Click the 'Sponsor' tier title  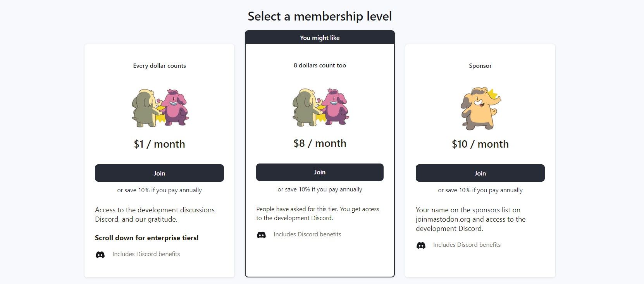tap(480, 66)
